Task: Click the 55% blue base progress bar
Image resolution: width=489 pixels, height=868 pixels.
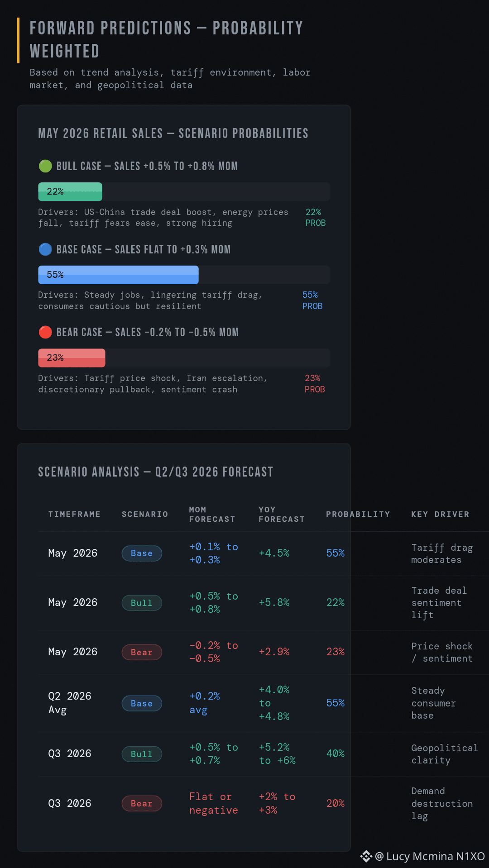Action: point(118,275)
